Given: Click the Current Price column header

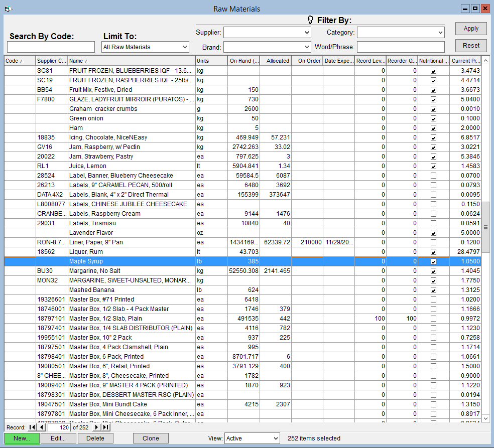Looking at the screenshot, I should click(465, 61).
